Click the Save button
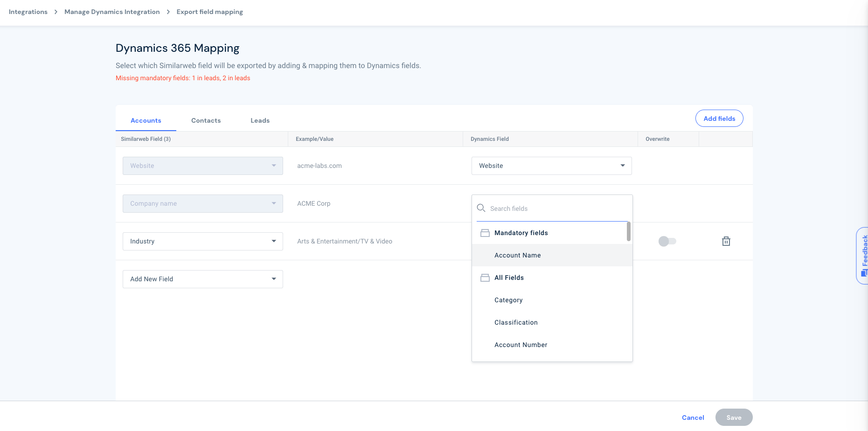 [x=734, y=417]
